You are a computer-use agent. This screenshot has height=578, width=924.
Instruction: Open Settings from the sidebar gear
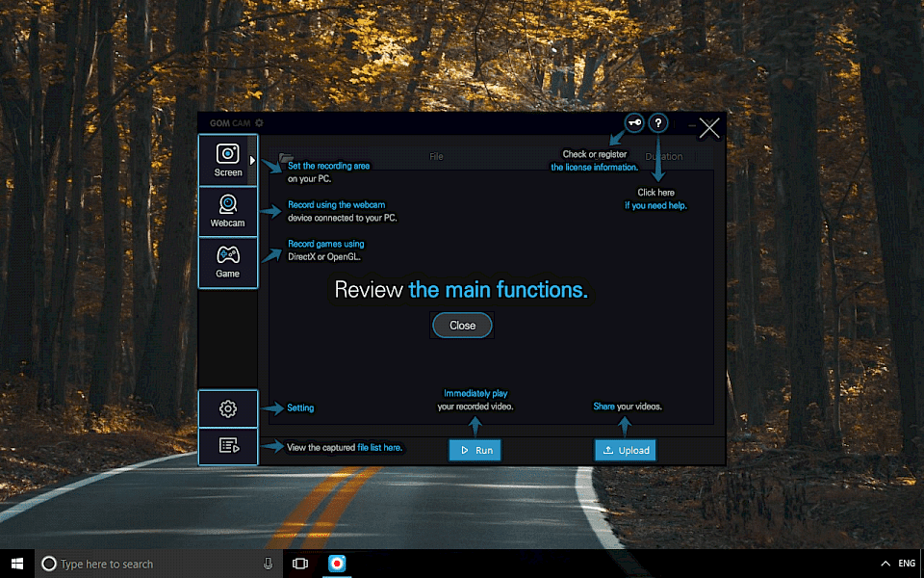click(x=227, y=408)
